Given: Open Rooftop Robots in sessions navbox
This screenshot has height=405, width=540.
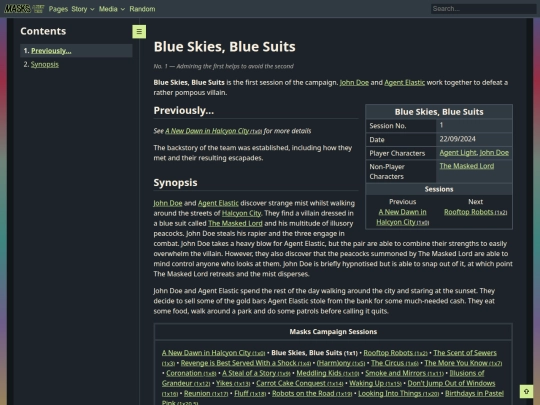Looking at the screenshot, I should click(x=395, y=353).
